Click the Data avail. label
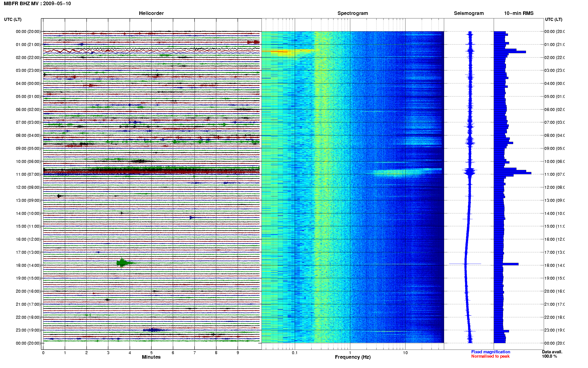This screenshot has width=588, height=368. (552, 352)
